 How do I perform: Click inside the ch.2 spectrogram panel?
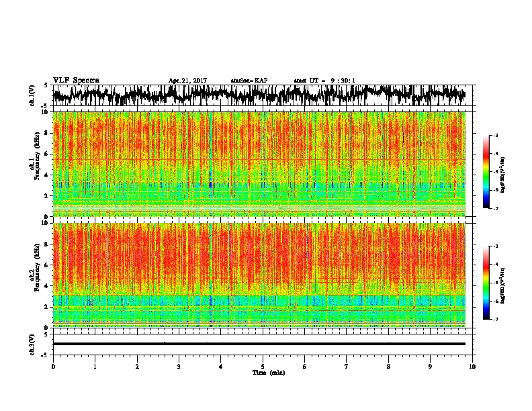(259, 275)
